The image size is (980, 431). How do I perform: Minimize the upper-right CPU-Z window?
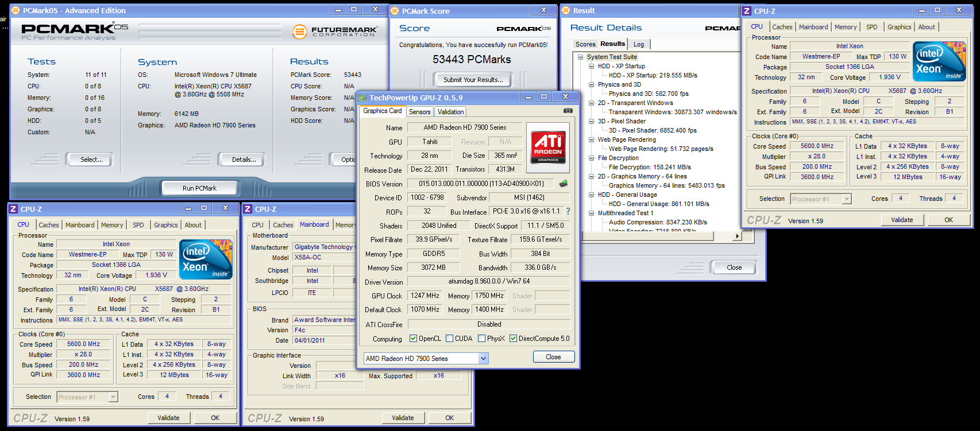(x=921, y=10)
